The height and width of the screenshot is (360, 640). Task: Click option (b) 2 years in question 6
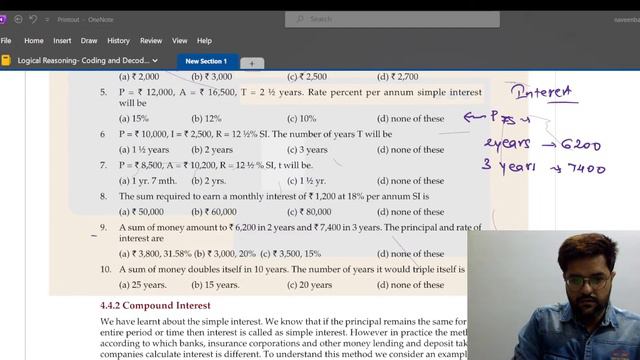coord(212,150)
